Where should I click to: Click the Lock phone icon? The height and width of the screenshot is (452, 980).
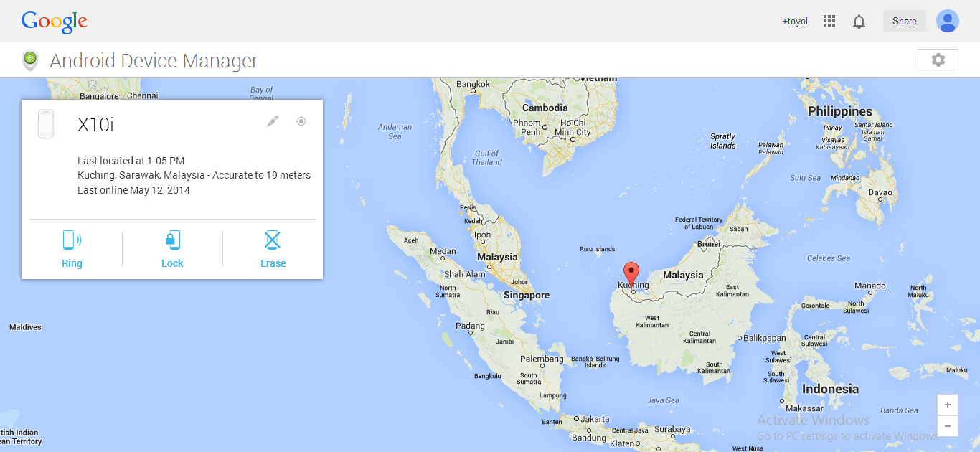point(172,240)
